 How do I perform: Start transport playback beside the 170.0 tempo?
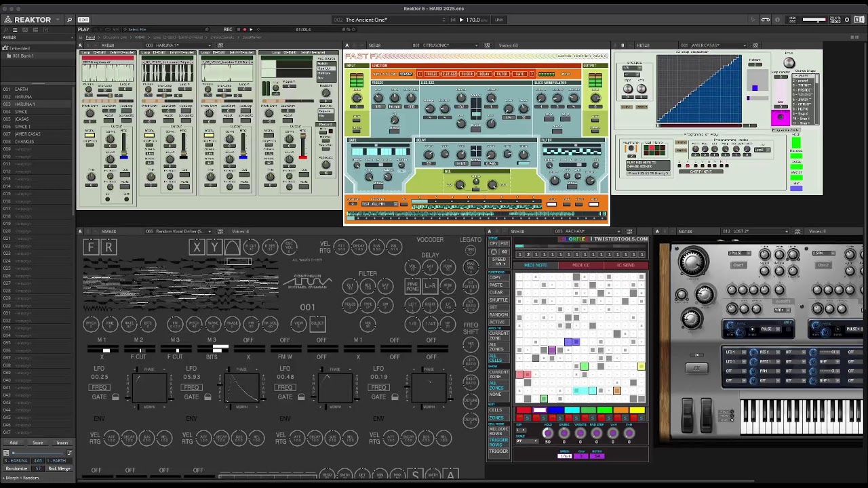(461, 20)
